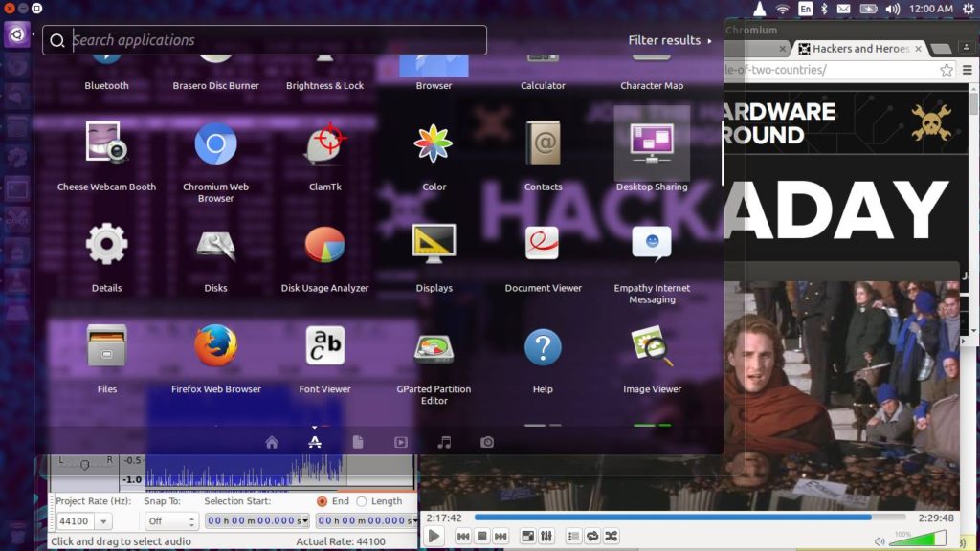Focus the Search applications field
This screenshot has height=551, width=980.
pyautogui.click(x=264, y=40)
